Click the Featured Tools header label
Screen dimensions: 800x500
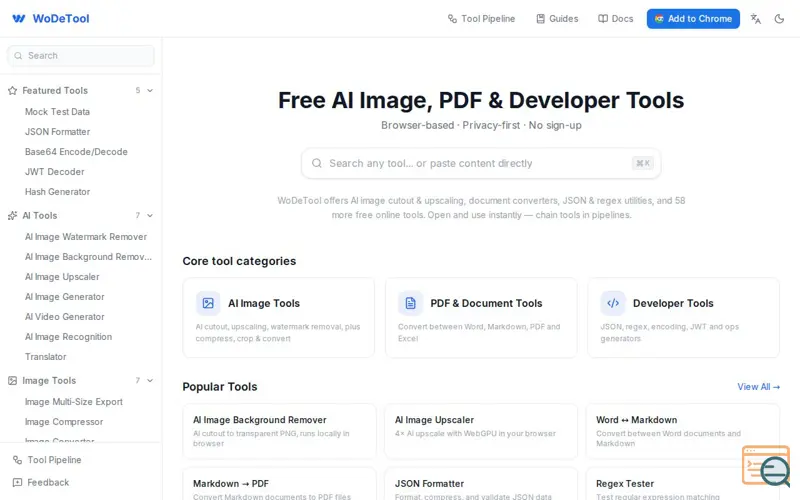coord(55,90)
